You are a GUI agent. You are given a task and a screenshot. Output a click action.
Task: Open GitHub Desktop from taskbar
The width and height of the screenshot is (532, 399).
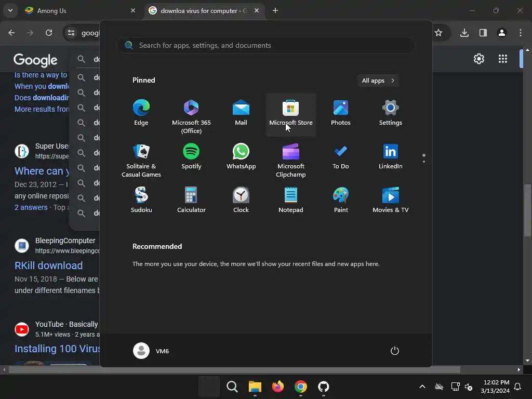click(x=323, y=387)
